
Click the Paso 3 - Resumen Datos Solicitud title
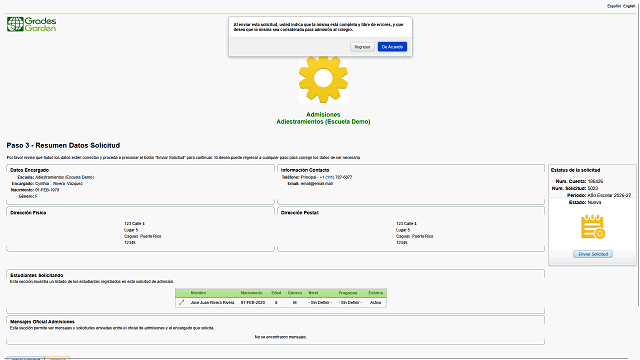tap(63, 145)
